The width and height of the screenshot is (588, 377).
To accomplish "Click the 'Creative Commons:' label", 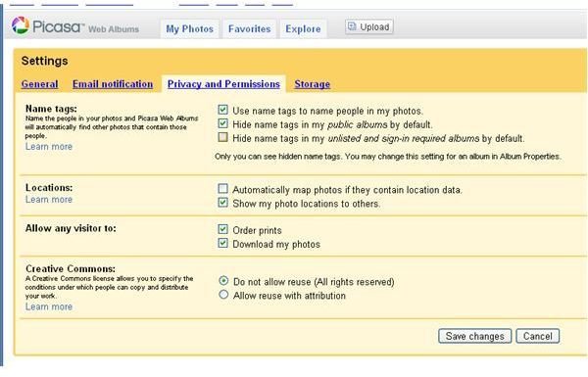I will pyautogui.click(x=71, y=268).
